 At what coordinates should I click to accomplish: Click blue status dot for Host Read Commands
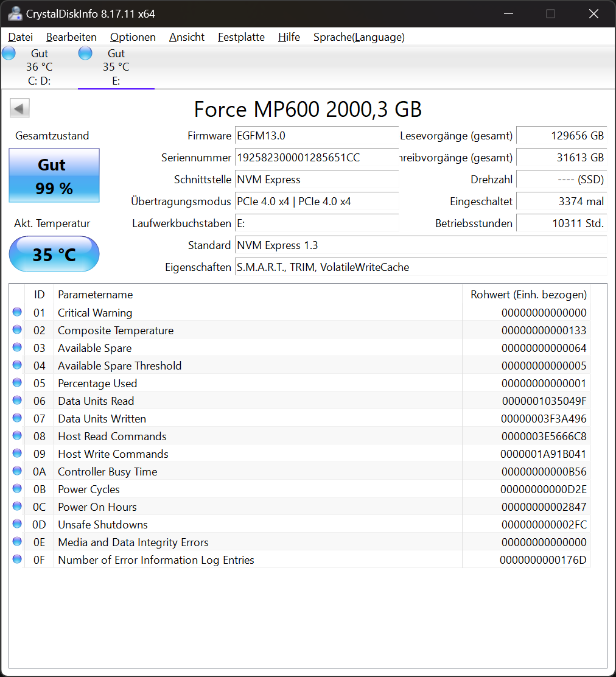tap(17, 435)
